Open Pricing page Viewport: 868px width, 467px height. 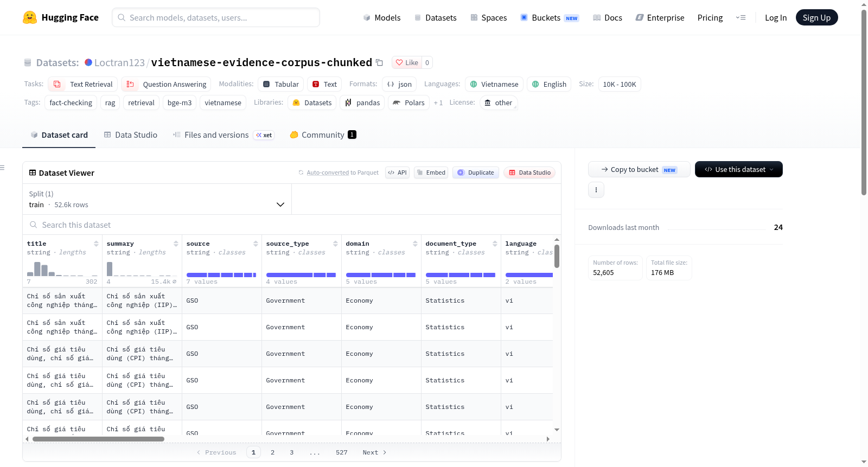(x=710, y=17)
